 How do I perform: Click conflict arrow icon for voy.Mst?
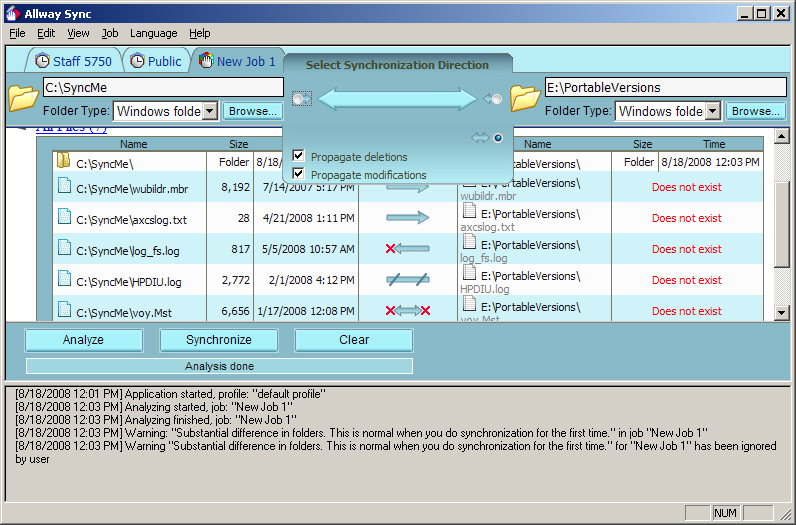[x=407, y=311]
